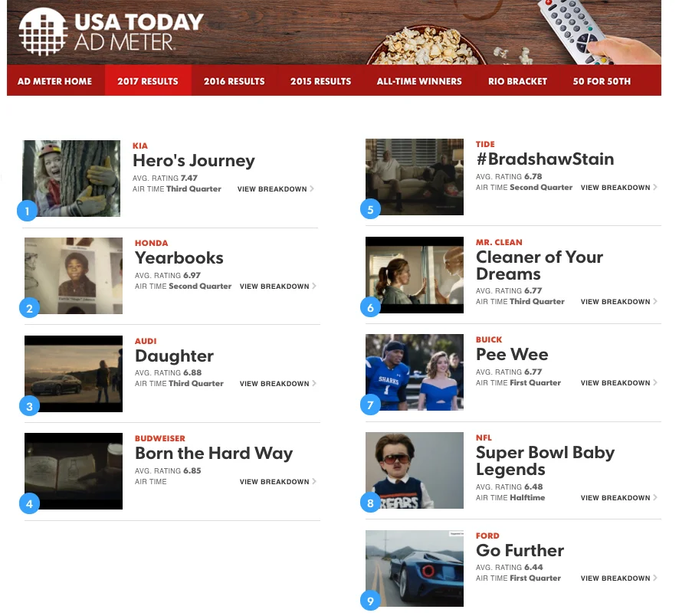View breakdown for Yearbooks
This screenshot has width=679, height=616.
point(278,286)
